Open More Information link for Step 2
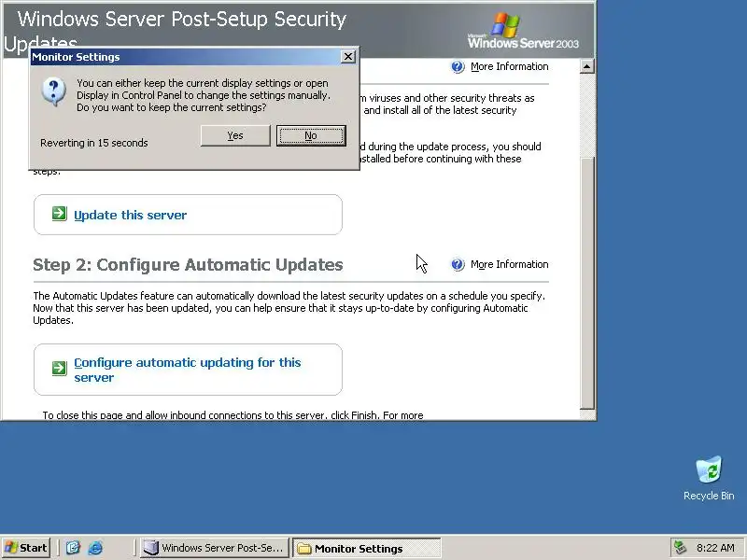This screenshot has height=560, width=747. 509,264
